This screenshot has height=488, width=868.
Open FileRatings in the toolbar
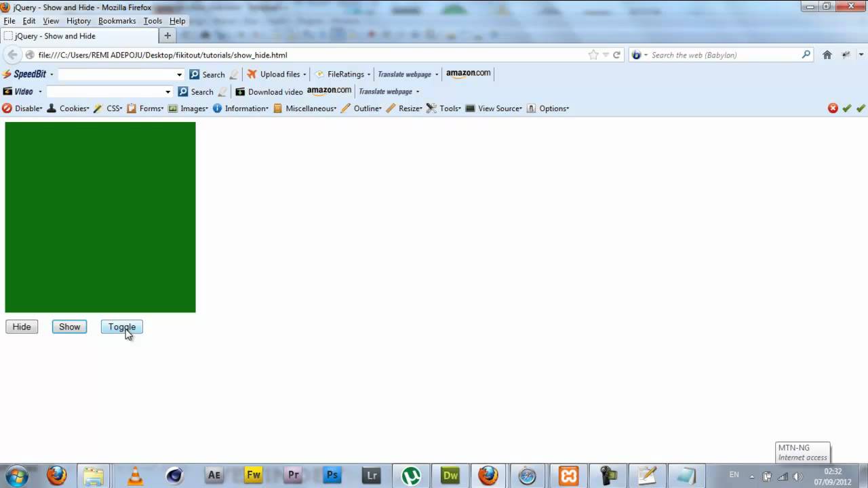click(x=342, y=75)
